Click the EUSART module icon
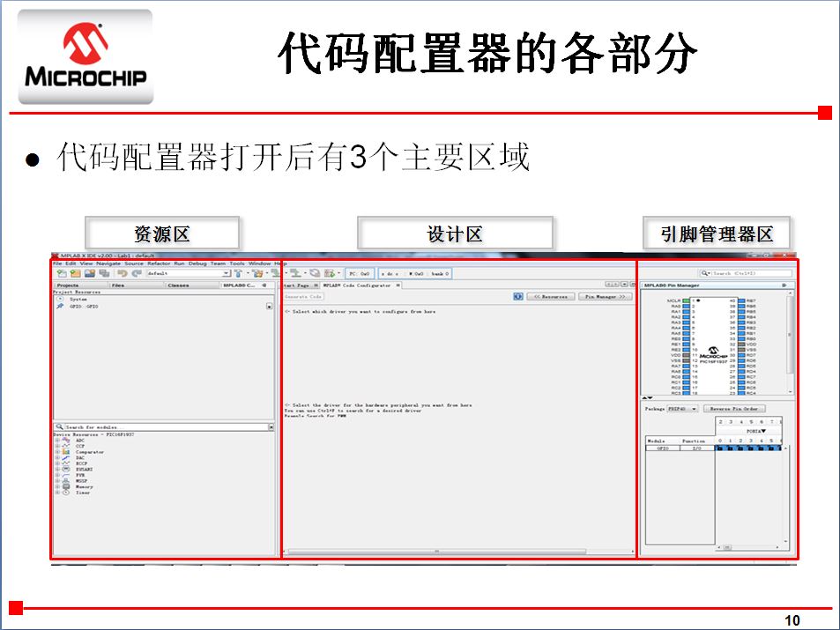Screen dimensions: 840x630 (x=66, y=470)
